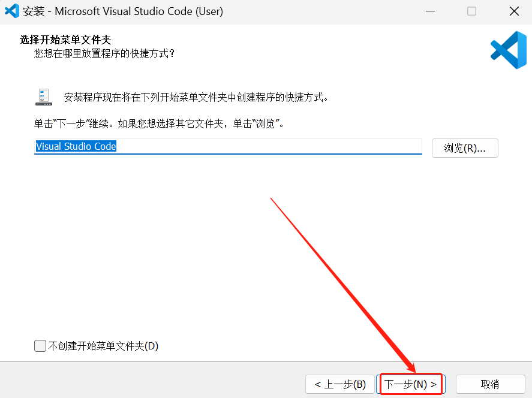The image size is (532, 398).
Task: Click the setup program icon above the instructions
Action: click(x=43, y=96)
